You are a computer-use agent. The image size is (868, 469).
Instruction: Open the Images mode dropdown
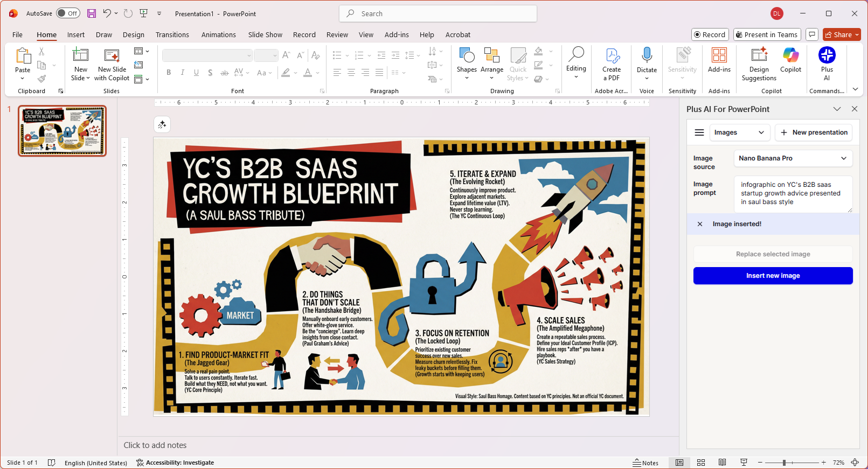(739, 132)
